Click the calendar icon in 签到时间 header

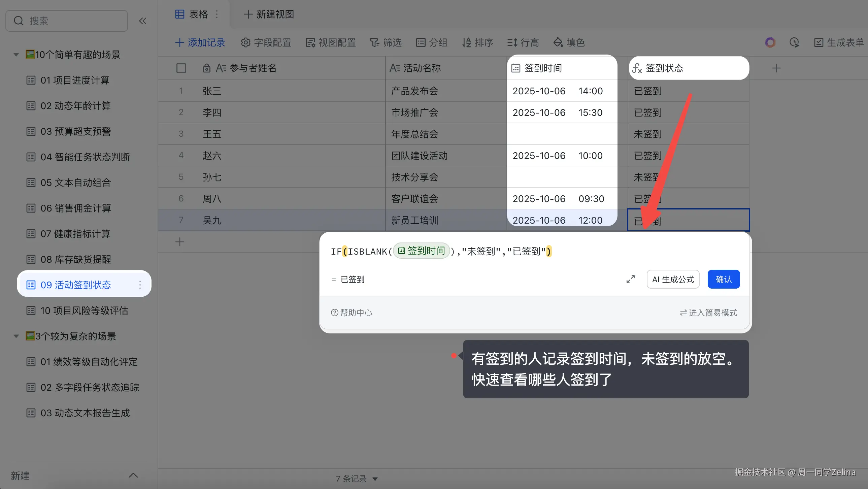[x=516, y=68]
